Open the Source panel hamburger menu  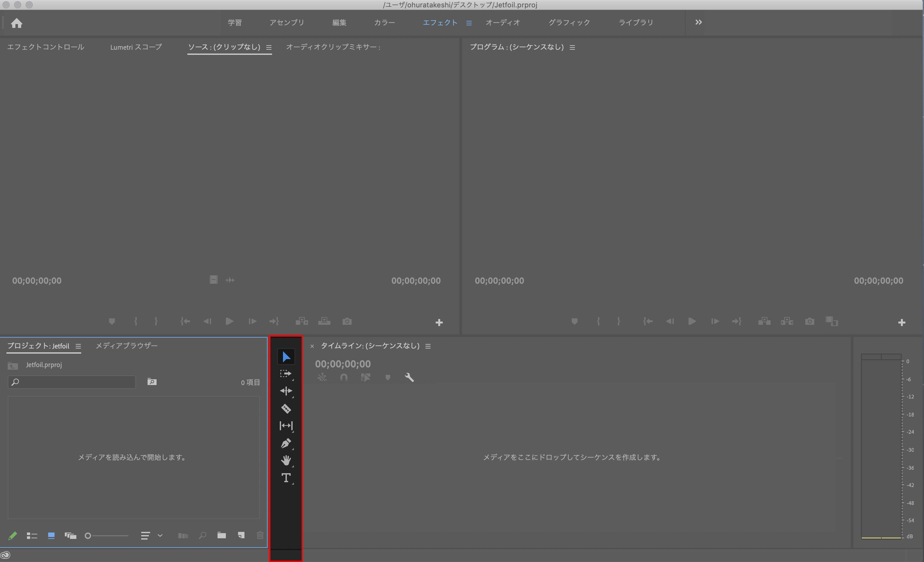coord(269,47)
